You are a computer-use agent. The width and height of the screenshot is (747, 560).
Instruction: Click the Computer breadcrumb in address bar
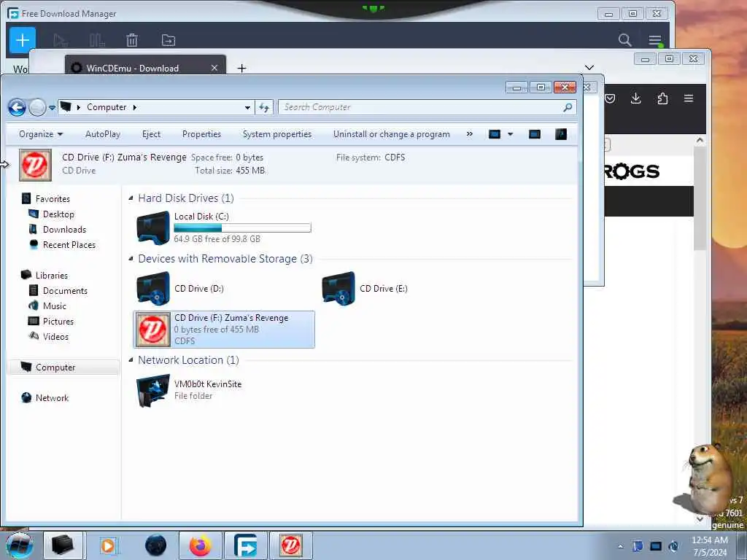click(x=107, y=108)
